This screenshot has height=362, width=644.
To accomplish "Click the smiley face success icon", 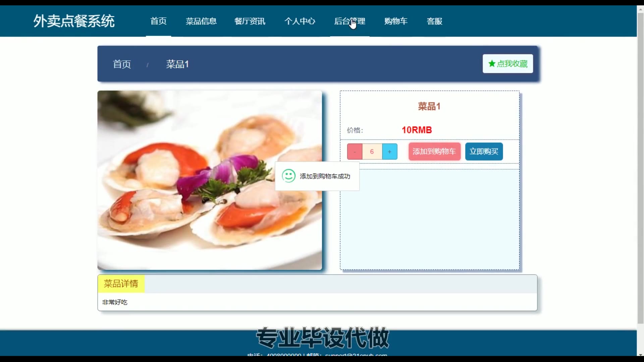I will pos(288,176).
